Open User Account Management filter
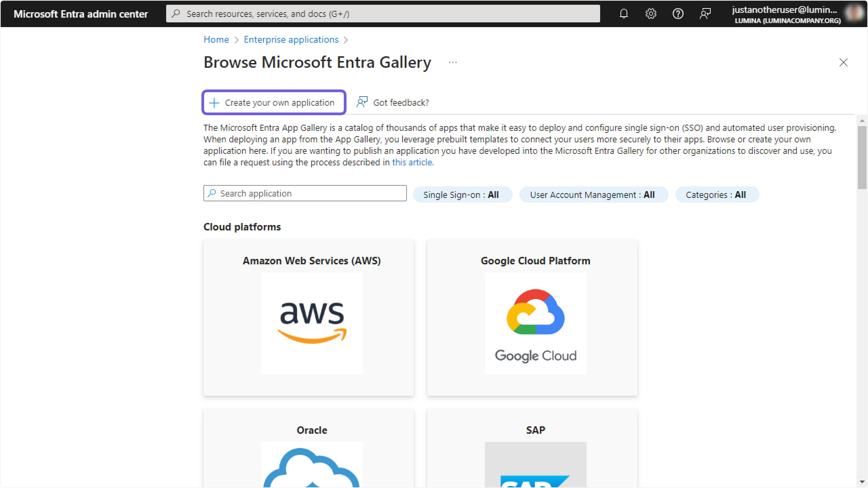868x488 pixels. pyautogui.click(x=593, y=195)
